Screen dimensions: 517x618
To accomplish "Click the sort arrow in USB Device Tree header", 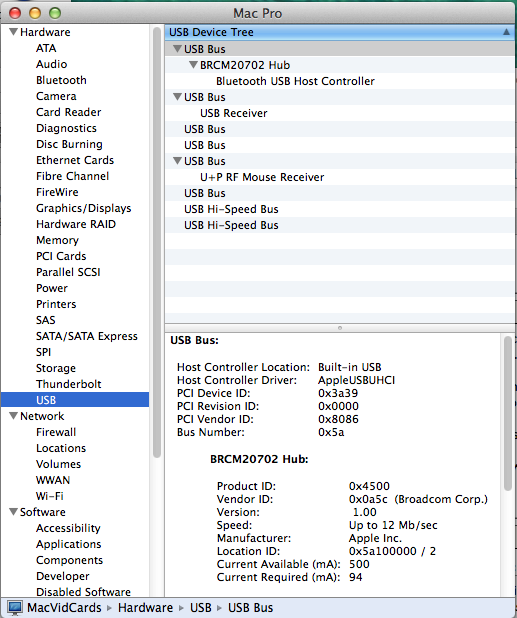I will pos(506,32).
